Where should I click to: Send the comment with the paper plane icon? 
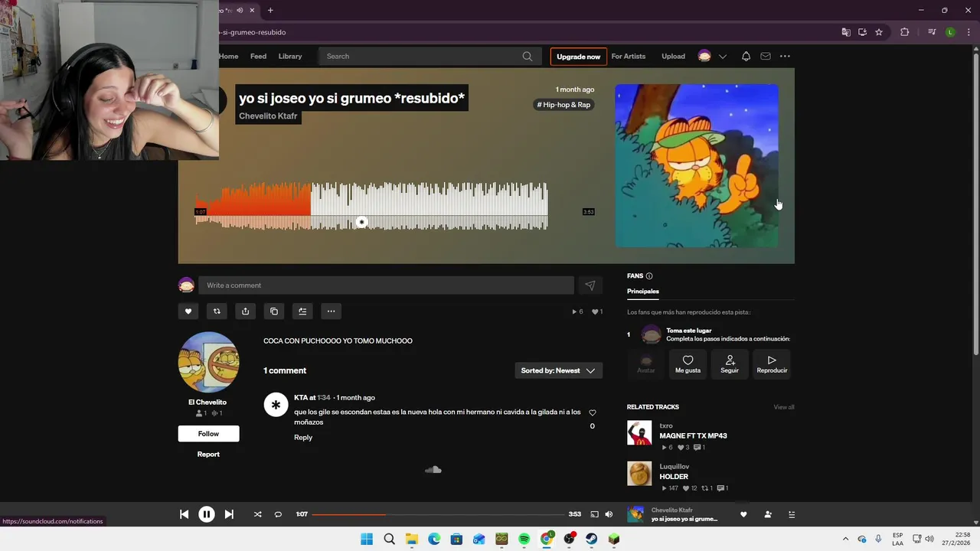click(x=590, y=285)
